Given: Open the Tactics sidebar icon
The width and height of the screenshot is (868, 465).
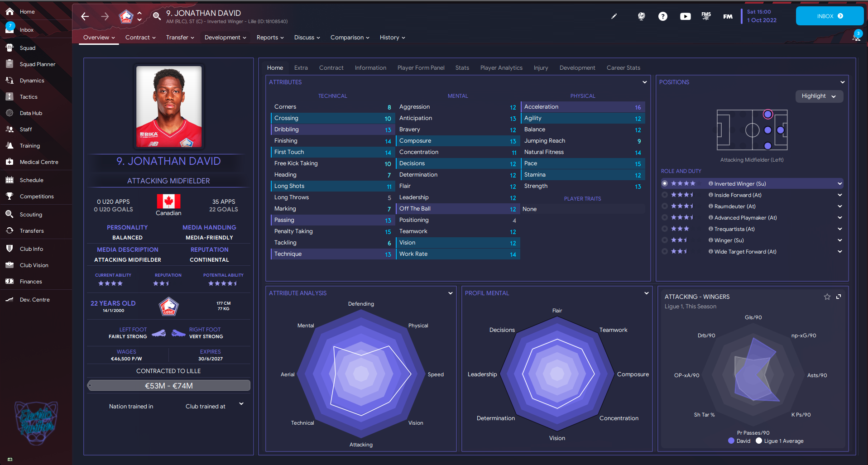Looking at the screenshot, I should [10, 96].
